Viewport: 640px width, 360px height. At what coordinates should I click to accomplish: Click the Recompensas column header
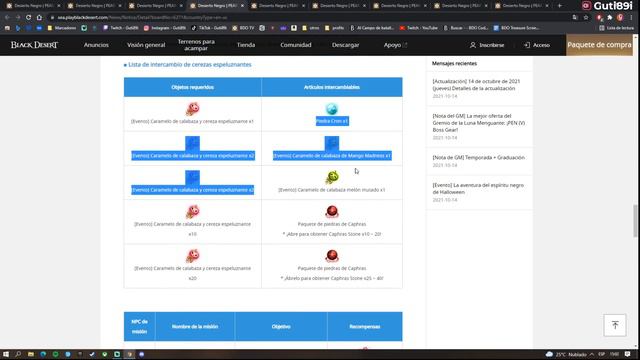click(x=365, y=327)
